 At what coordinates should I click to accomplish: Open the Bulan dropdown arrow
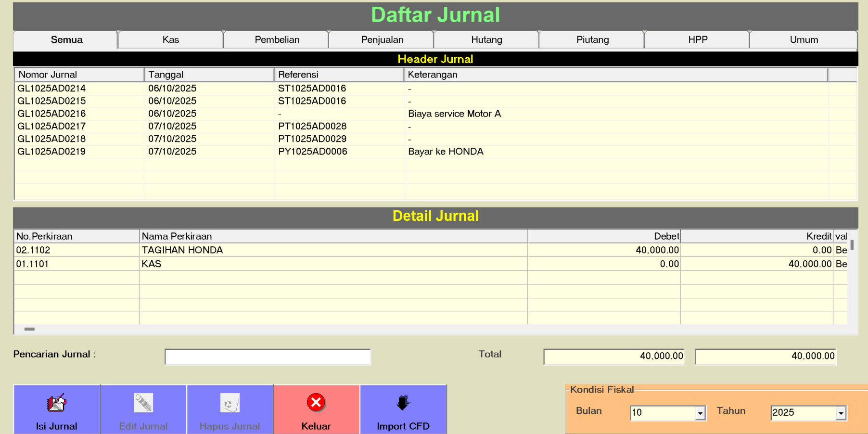click(x=700, y=413)
